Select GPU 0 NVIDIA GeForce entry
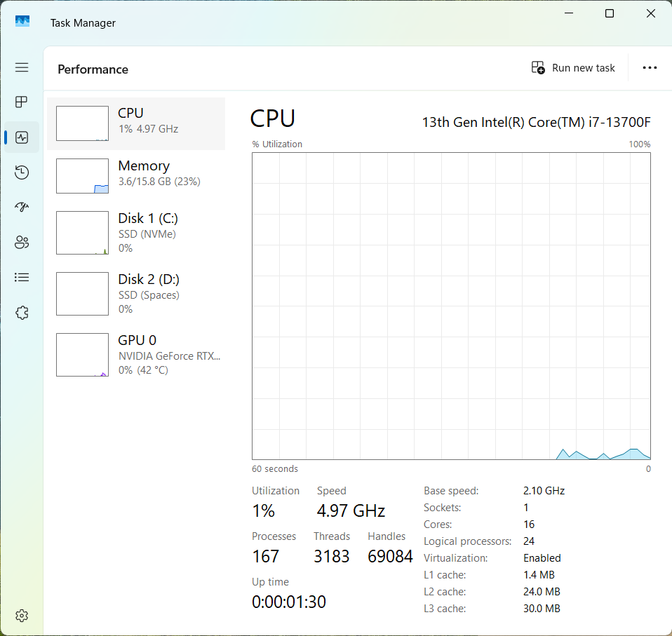This screenshot has width=672, height=636. (x=136, y=355)
